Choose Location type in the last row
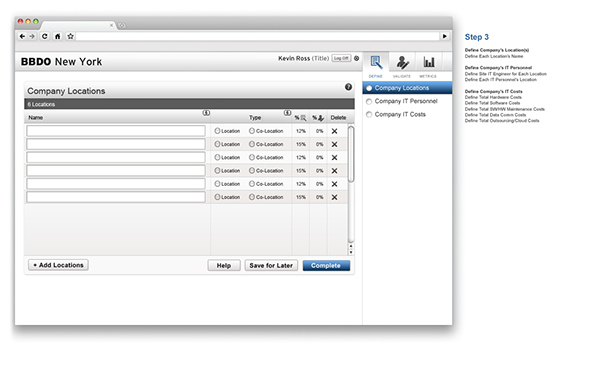Viewport: 600px width, 388px height. pos(217,197)
